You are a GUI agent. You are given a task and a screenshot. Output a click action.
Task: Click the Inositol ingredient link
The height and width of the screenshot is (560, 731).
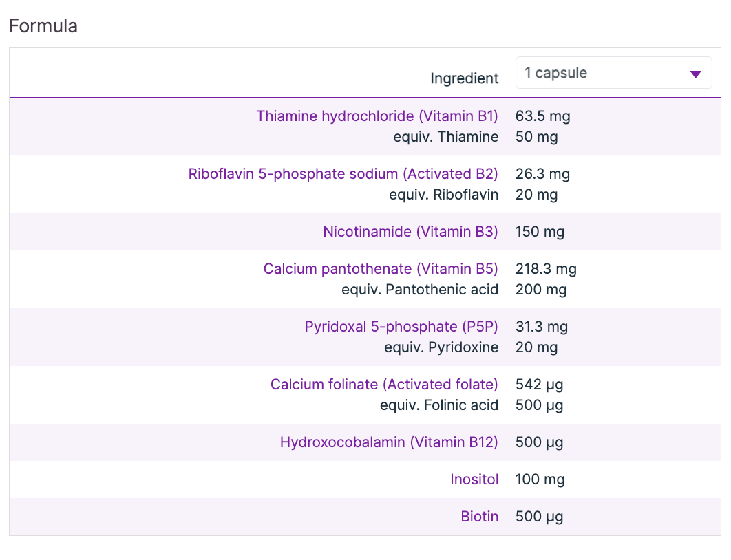tap(474, 480)
